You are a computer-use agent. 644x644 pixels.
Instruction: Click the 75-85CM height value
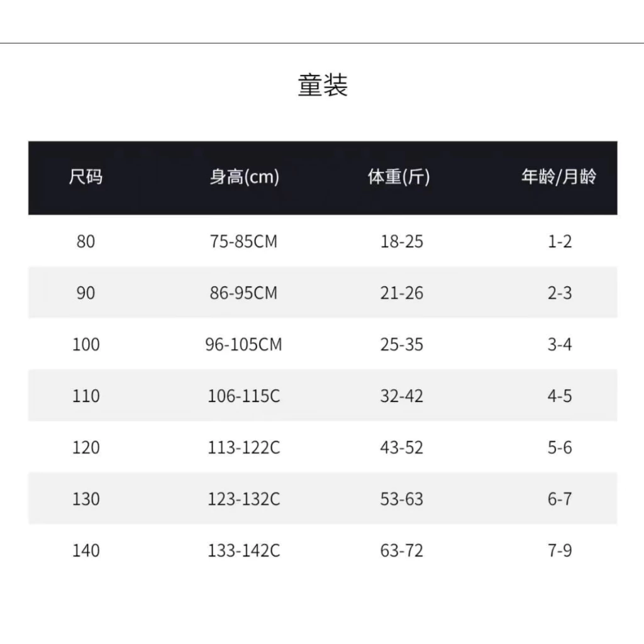[243, 241]
